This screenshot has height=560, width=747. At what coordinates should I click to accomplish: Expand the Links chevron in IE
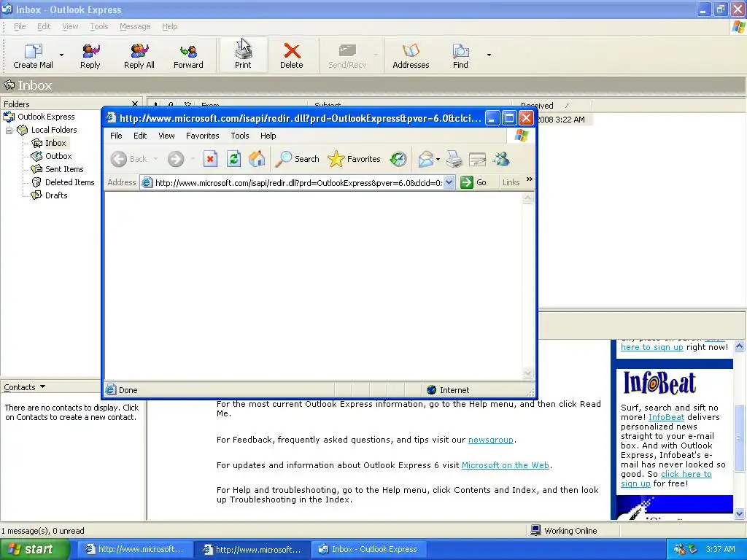[530, 179]
